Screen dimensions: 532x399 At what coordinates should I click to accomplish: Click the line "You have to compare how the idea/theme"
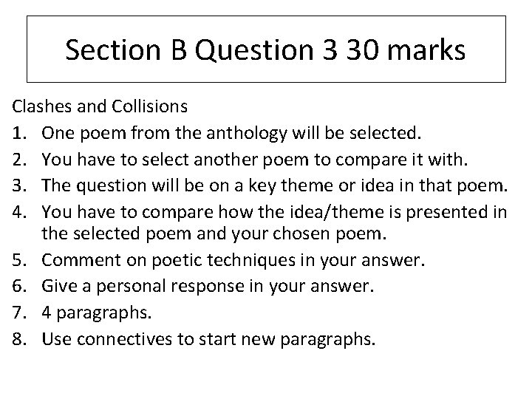(x=275, y=214)
